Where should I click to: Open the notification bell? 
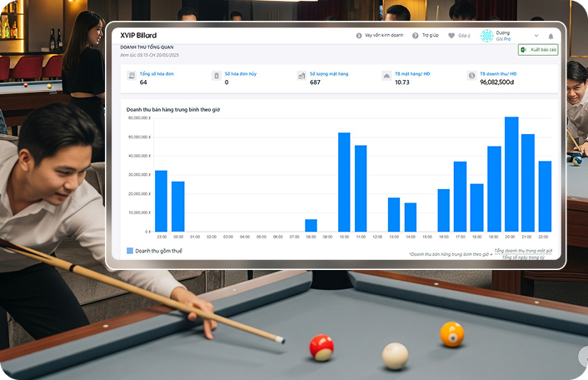point(551,37)
